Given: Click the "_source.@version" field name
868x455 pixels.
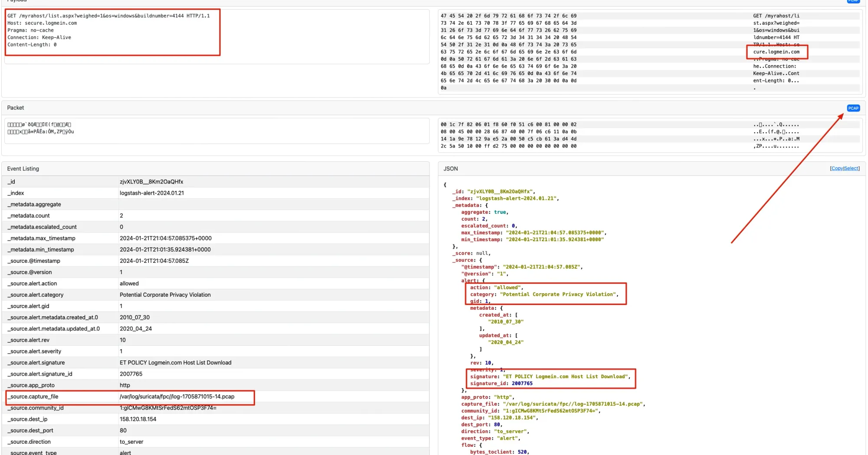Looking at the screenshot, I should click(x=30, y=272).
